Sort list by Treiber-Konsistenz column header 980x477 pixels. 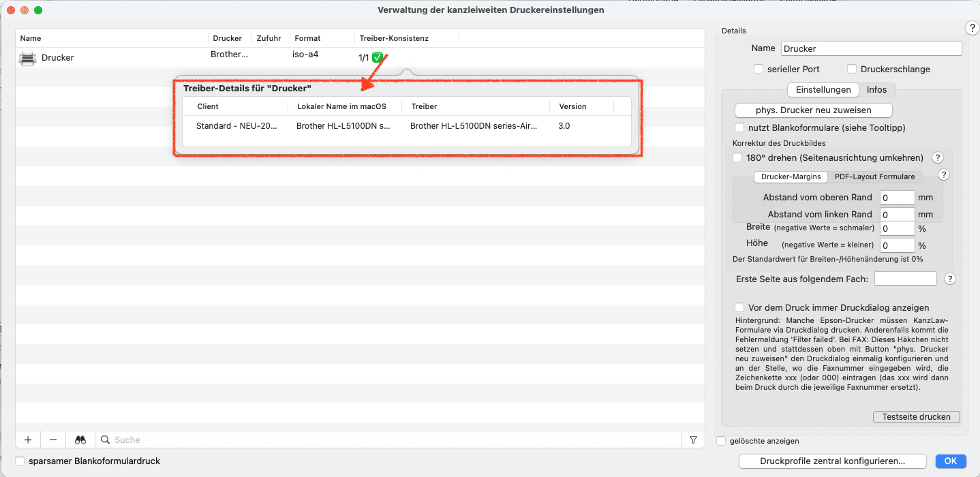[x=394, y=38]
